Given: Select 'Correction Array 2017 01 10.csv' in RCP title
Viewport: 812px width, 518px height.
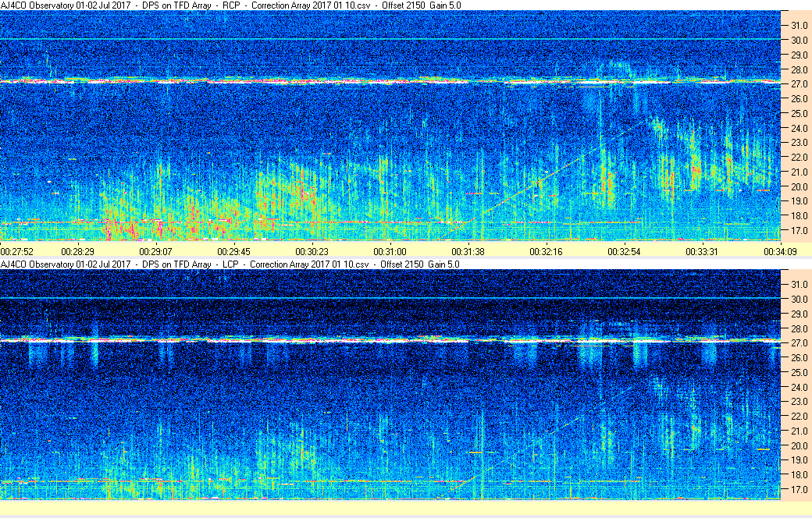Looking at the screenshot, I should [311, 5].
